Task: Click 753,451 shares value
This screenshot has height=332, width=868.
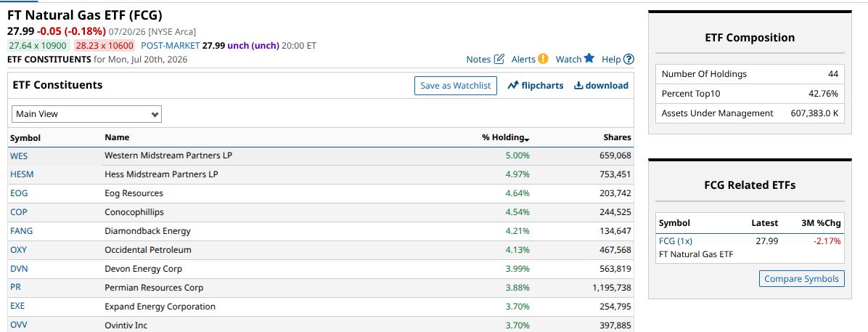Action: (x=615, y=174)
